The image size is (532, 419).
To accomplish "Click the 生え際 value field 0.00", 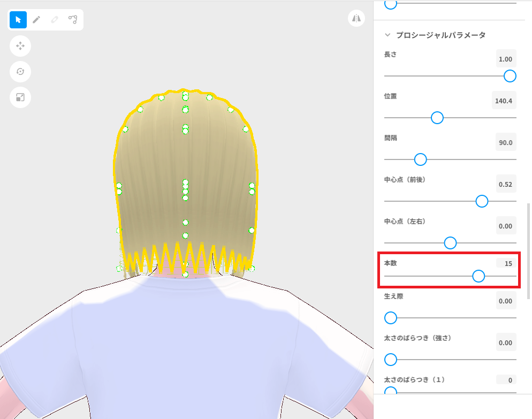I will pos(506,301).
